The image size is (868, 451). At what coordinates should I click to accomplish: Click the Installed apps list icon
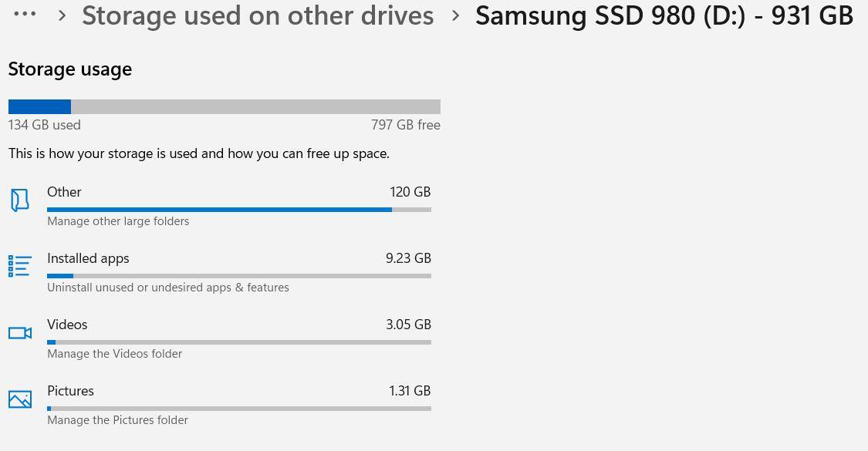pos(20,266)
